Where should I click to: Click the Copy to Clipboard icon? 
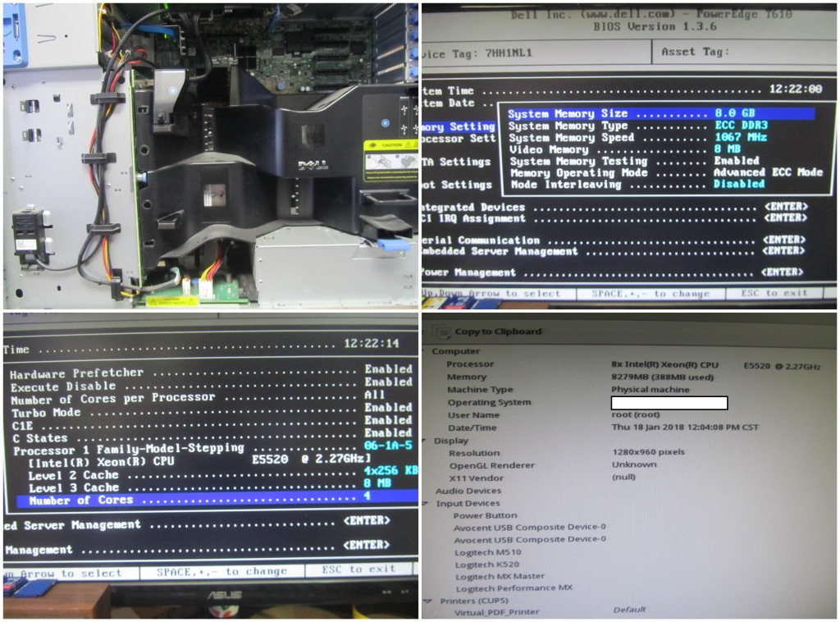(442, 332)
